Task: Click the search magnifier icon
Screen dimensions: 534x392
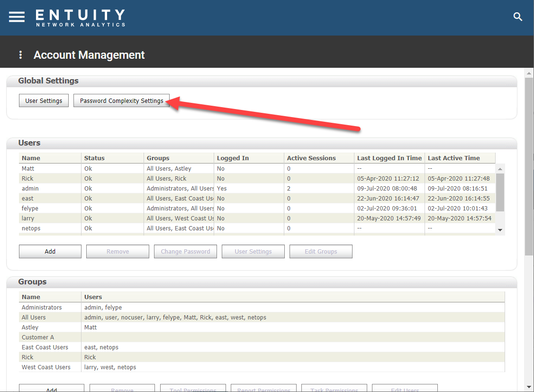Action: [x=517, y=17]
